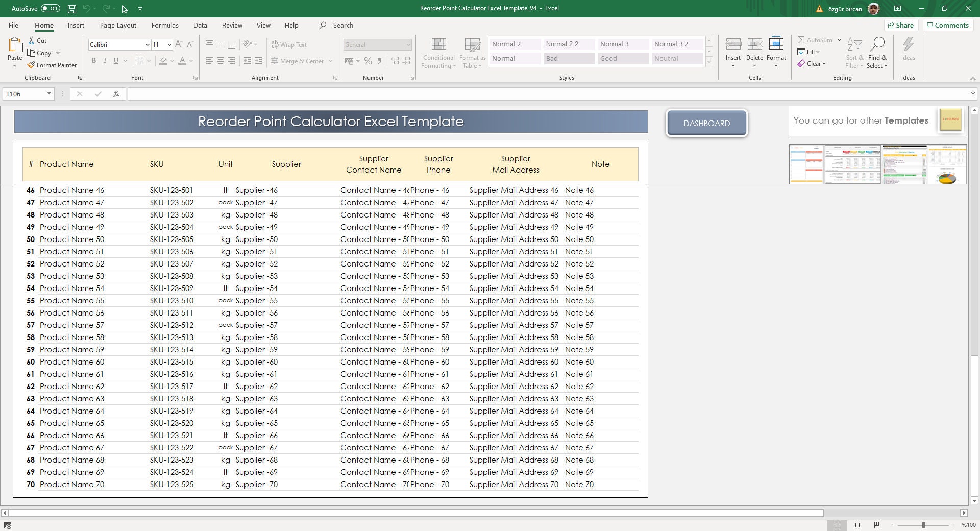Expand the Merge & Center dropdown arrow
980x531 pixels.
tap(331, 61)
